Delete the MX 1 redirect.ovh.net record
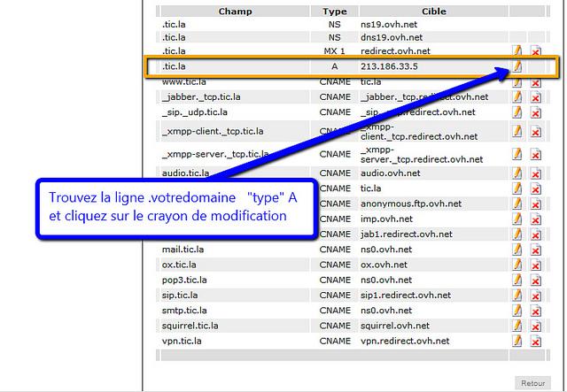 pos(536,51)
